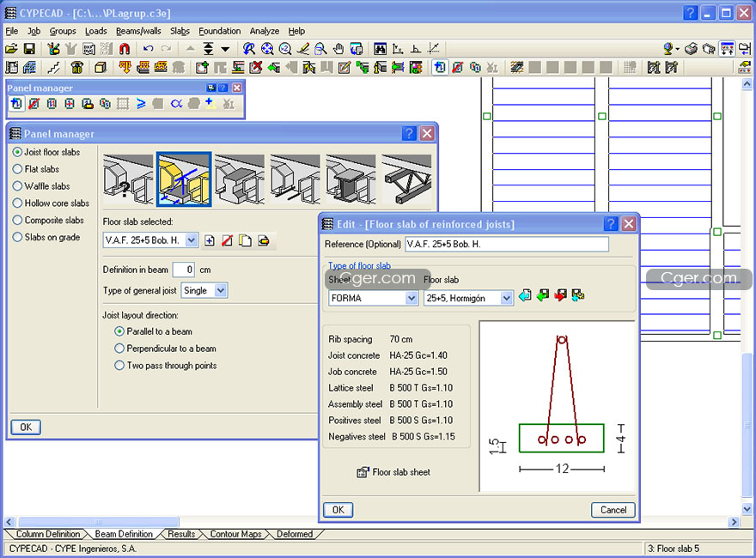This screenshot has height=558, width=756.
Task: Open the File menu
Action: (x=11, y=31)
